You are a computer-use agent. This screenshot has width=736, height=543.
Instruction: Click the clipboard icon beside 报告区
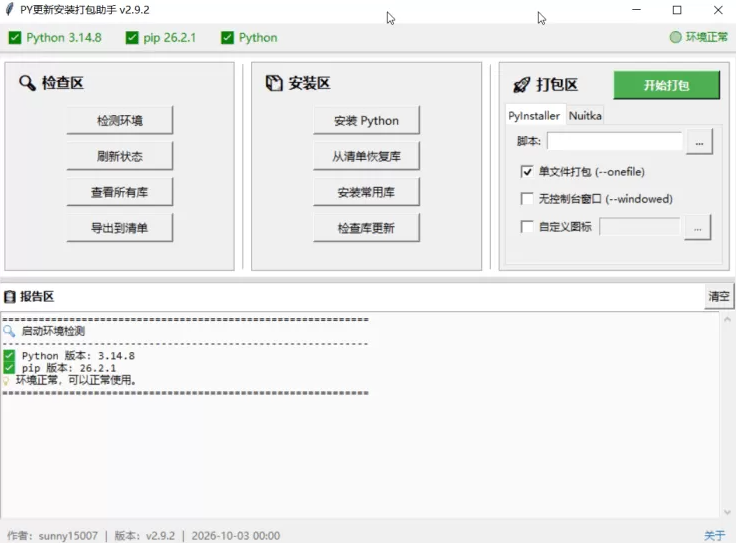click(x=9, y=297)
